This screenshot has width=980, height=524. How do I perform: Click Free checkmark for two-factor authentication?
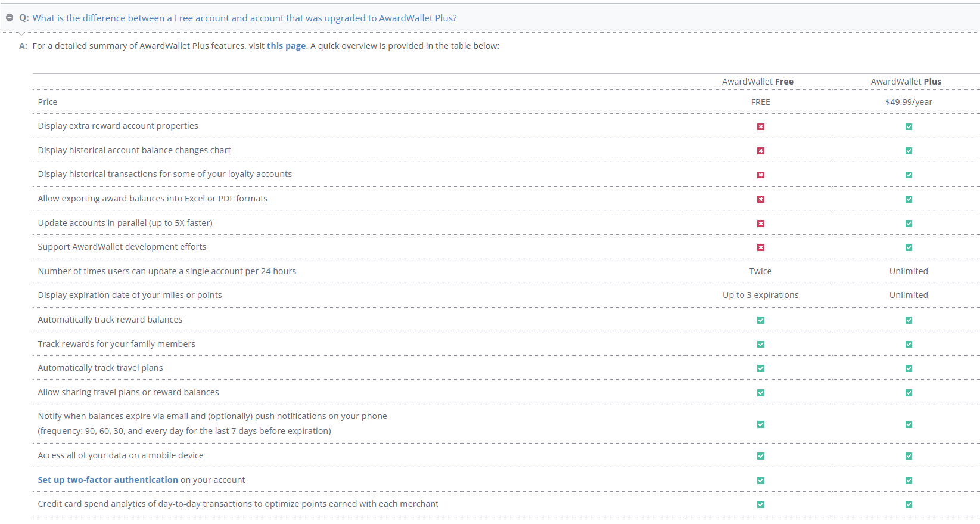761,480
